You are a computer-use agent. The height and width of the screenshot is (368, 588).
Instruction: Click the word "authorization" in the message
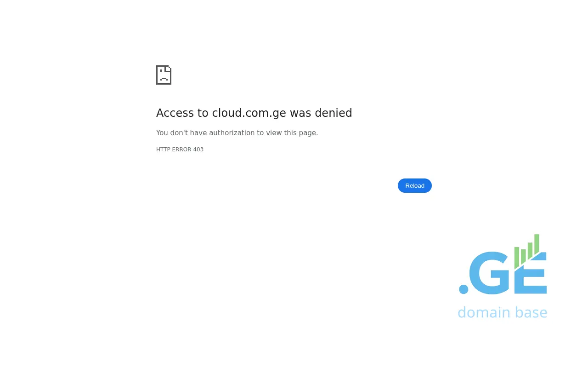pyautogui.click(x=232, y=133)
